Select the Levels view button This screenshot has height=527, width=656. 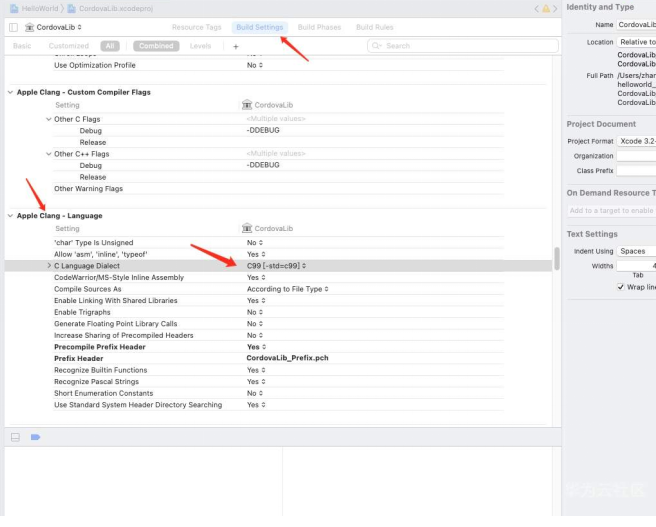(x=200, y=46)
